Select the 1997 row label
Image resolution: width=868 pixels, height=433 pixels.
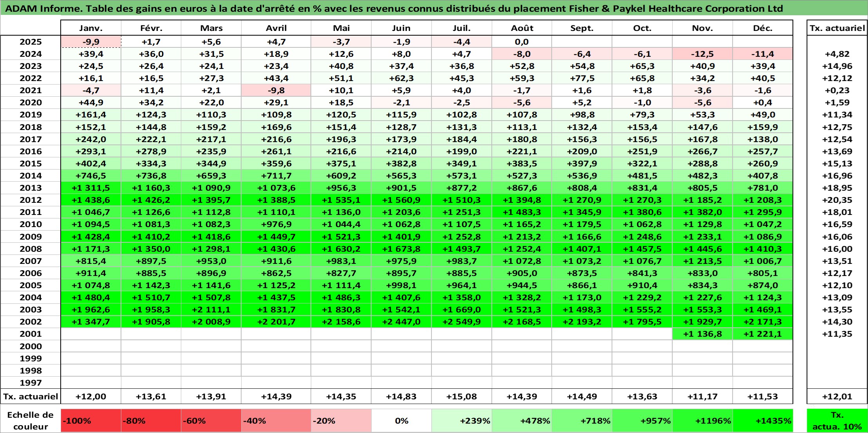tap(31, 382)
